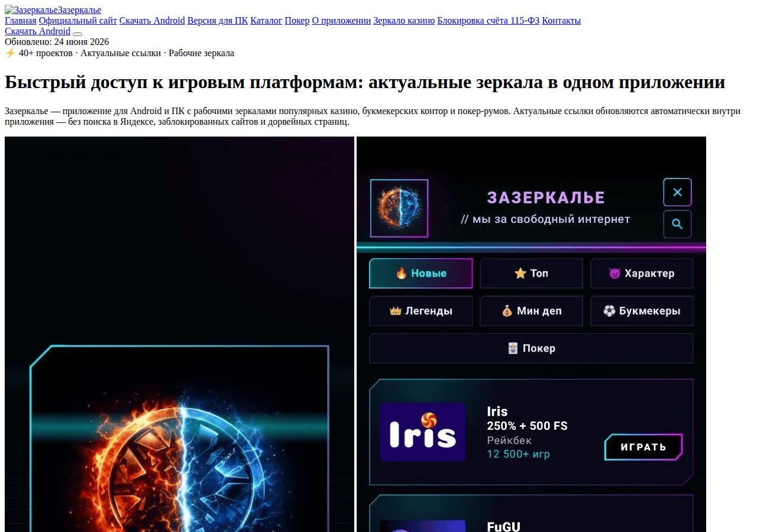
Task: Click the Iris casino logo
Action: click(x=422, y=432)
